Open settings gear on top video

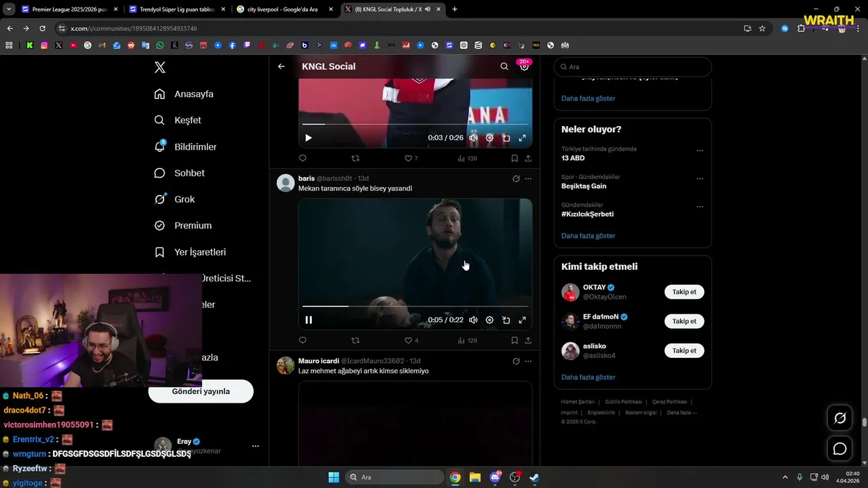click(490, 138)
